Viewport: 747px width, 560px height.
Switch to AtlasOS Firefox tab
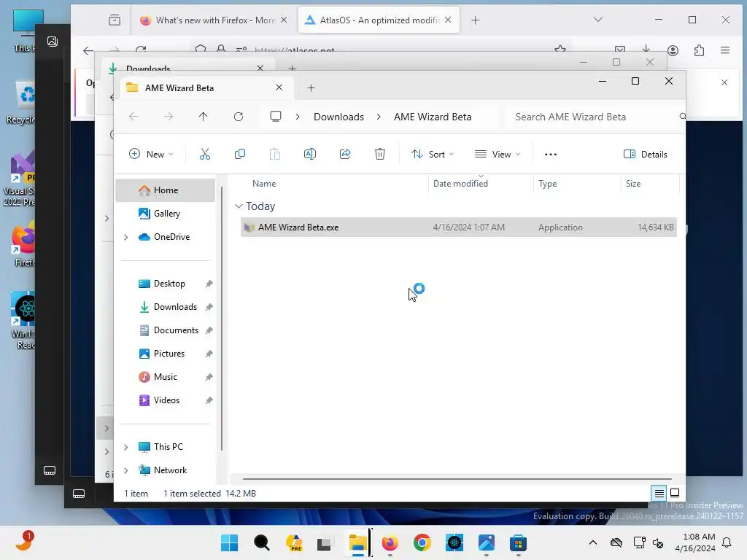point(379,20)
